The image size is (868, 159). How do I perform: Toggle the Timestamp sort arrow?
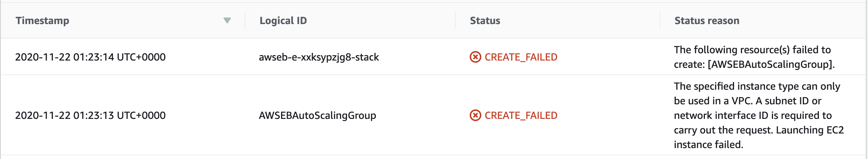tap(227, 20)
